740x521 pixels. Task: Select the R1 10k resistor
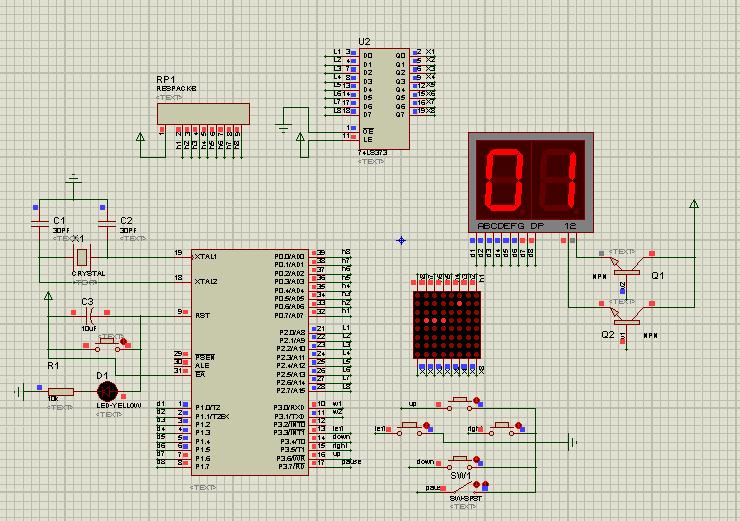pyautogui.click(x=61, y=391)
